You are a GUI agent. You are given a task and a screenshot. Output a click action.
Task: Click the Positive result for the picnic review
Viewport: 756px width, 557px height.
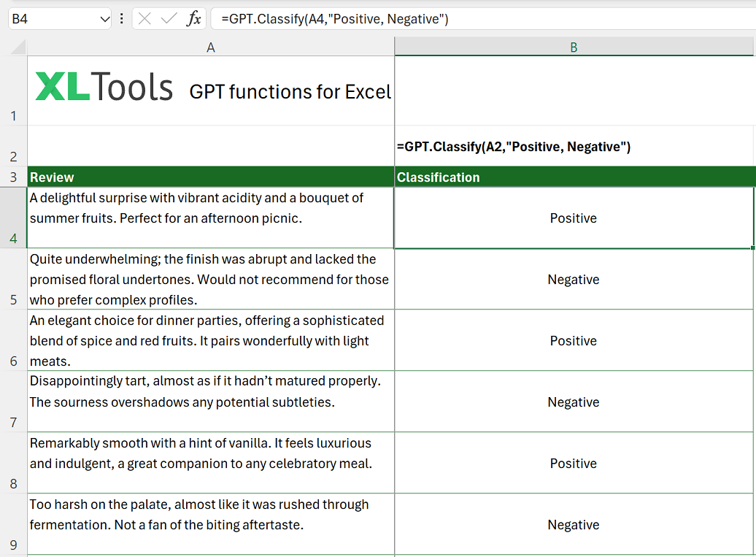coord(574,218)
